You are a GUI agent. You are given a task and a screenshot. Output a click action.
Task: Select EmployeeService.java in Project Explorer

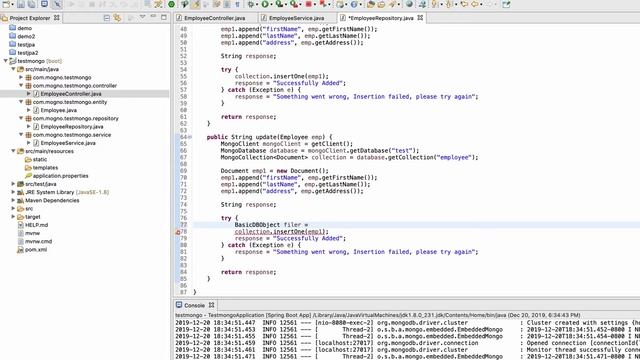(x=68, y=143)
